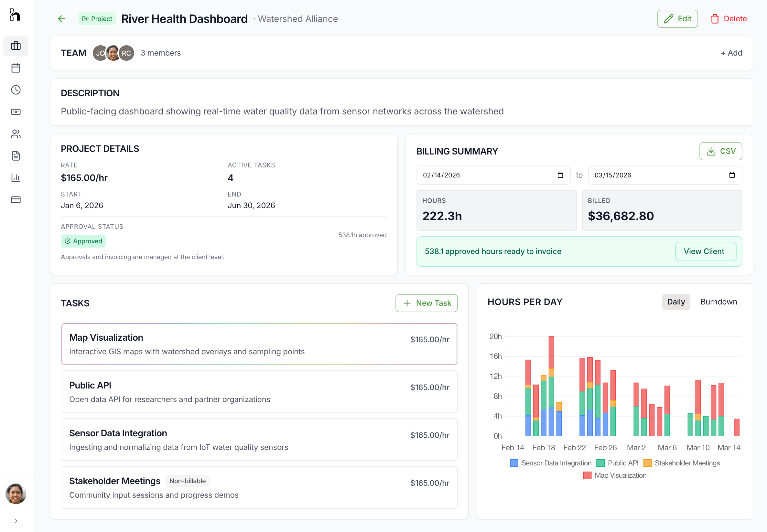Click the back arrow next to River Health Dashboard

61,19
